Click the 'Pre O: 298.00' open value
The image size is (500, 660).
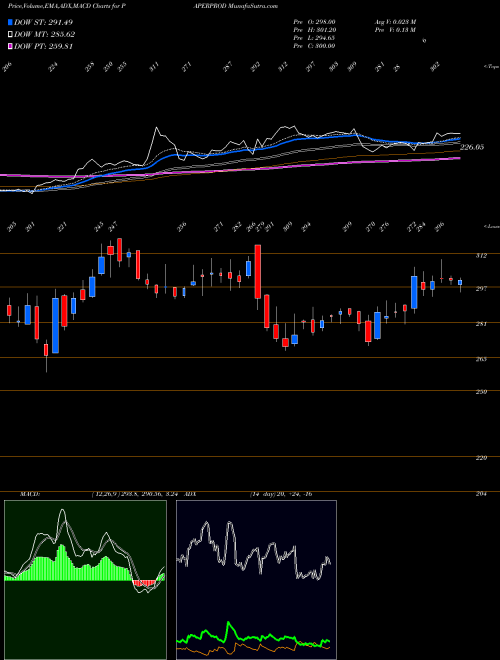314,22
